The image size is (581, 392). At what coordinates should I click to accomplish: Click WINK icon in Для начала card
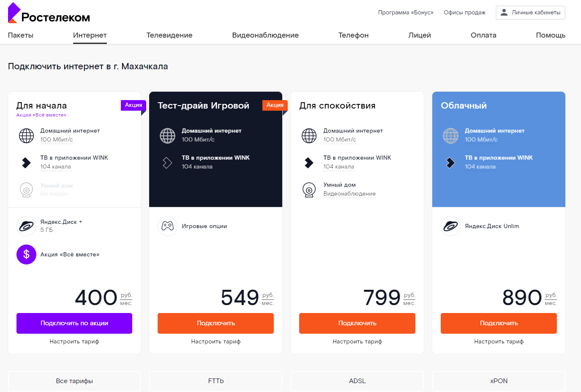click(26, 163)
